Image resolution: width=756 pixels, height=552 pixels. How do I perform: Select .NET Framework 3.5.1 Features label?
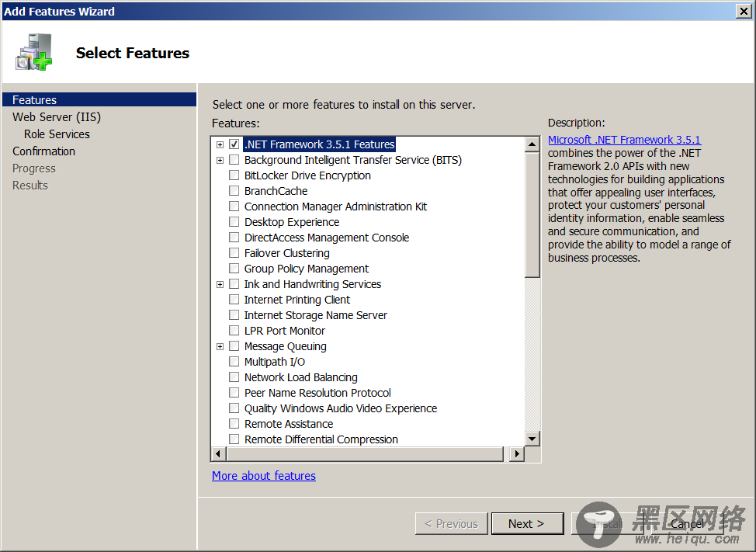point(319,144)
